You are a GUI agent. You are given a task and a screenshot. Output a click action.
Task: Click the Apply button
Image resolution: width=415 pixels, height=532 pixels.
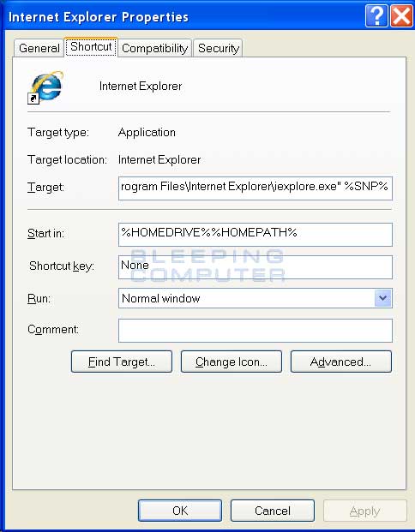coord(365,511)
